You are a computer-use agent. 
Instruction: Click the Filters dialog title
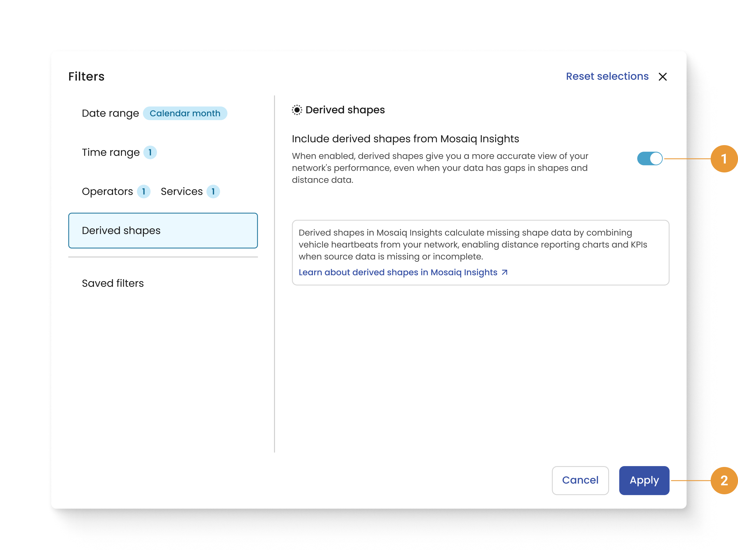tap(86, 76)
